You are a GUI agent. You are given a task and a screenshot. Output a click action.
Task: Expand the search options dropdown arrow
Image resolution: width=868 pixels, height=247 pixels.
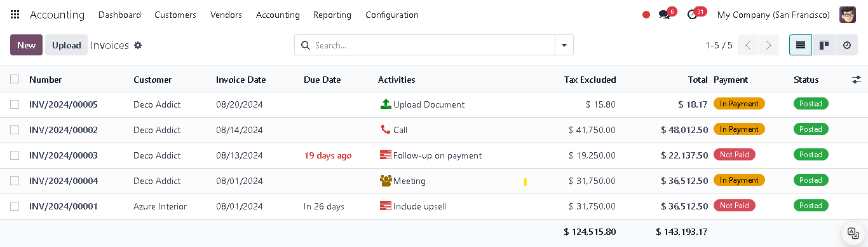point(564,45)
